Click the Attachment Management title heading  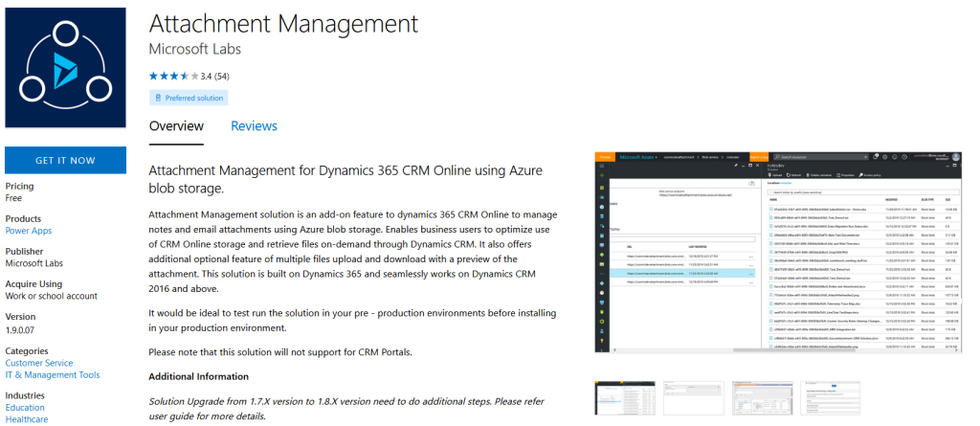283,24
